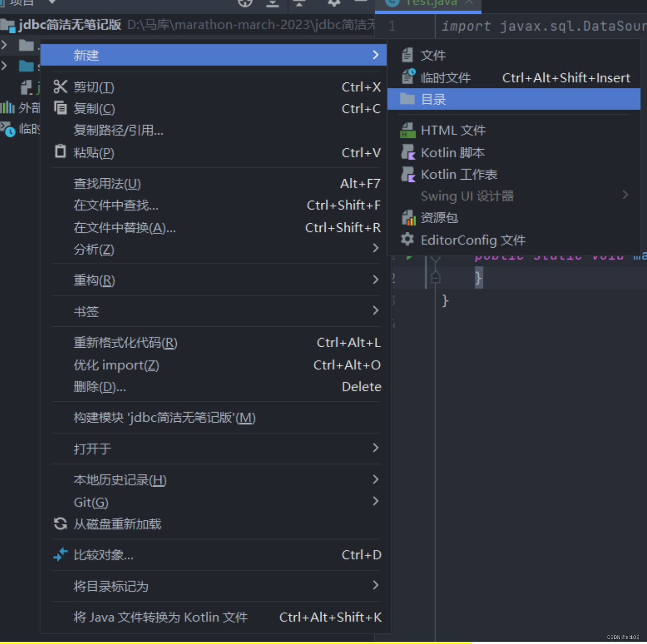Click the folder icon beside 目录
The height and width of the screenshot is (644, 647).
[x=407, y=99]
